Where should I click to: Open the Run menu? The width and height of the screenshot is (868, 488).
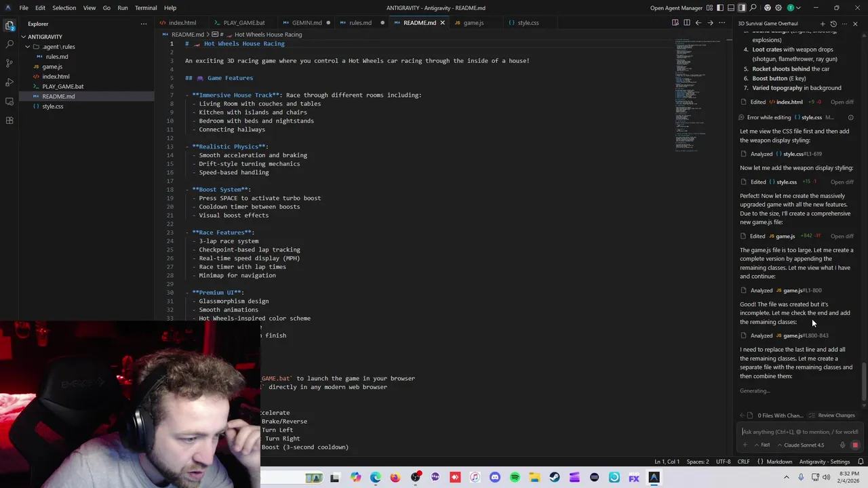click(x=123, y=8)
